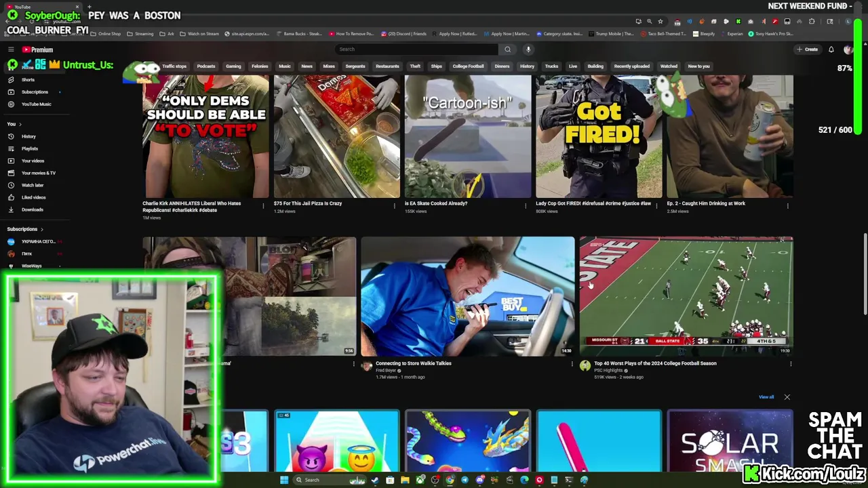Open Lady Cop Got FIRED short

click(x=599, y=136)
